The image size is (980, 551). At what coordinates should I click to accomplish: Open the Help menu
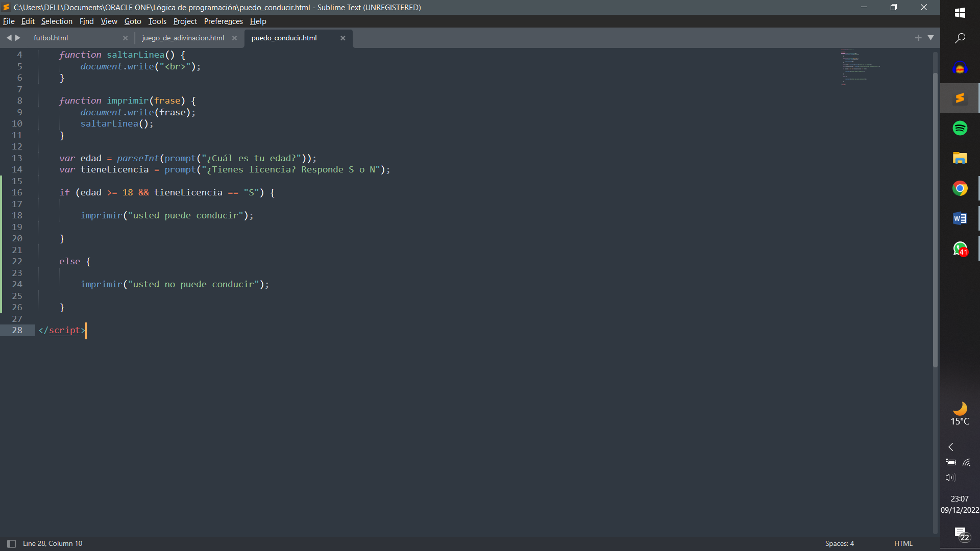tap(258, 21)
